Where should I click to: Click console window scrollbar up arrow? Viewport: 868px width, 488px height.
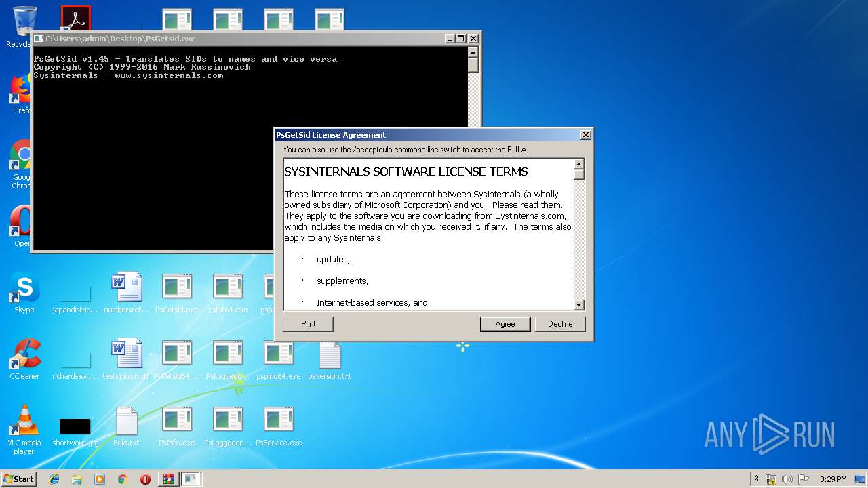pos(473,52)
